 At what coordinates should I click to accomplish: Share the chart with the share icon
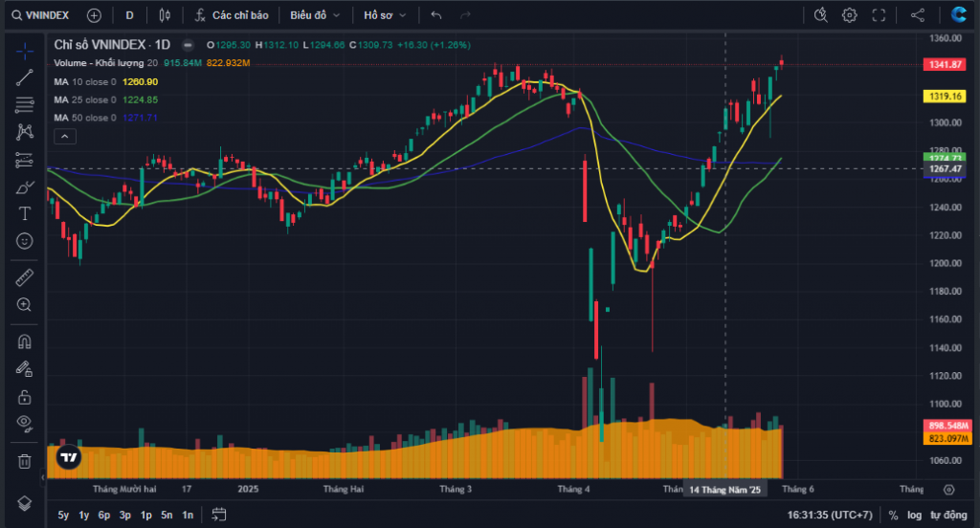pyautogui.click(x=918, y=15)
